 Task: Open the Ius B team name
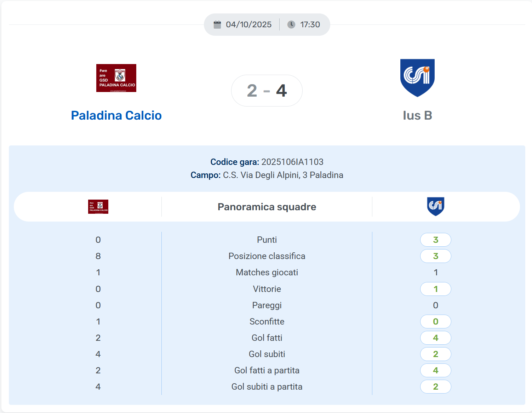click(x=417, y=115)
